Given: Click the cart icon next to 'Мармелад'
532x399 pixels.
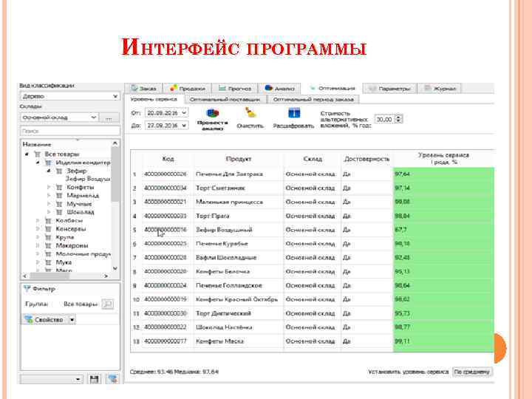Looking at the screenshot, I should (x=59, y=195).
